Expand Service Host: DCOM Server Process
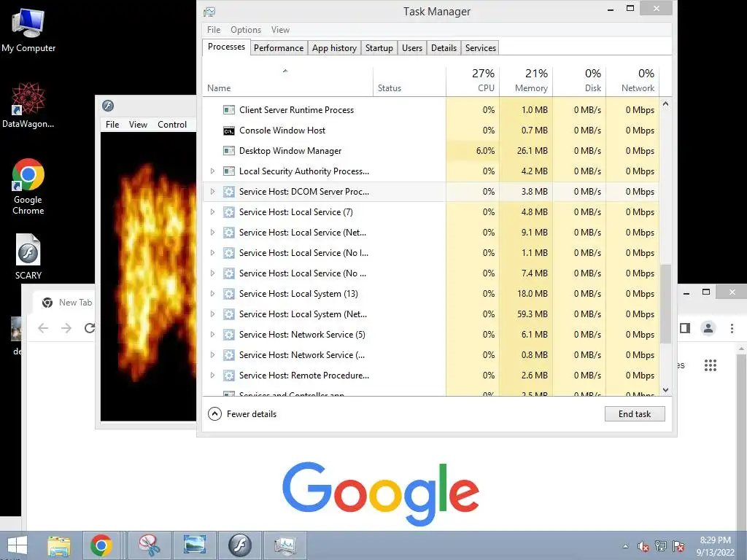 (212, 192)
